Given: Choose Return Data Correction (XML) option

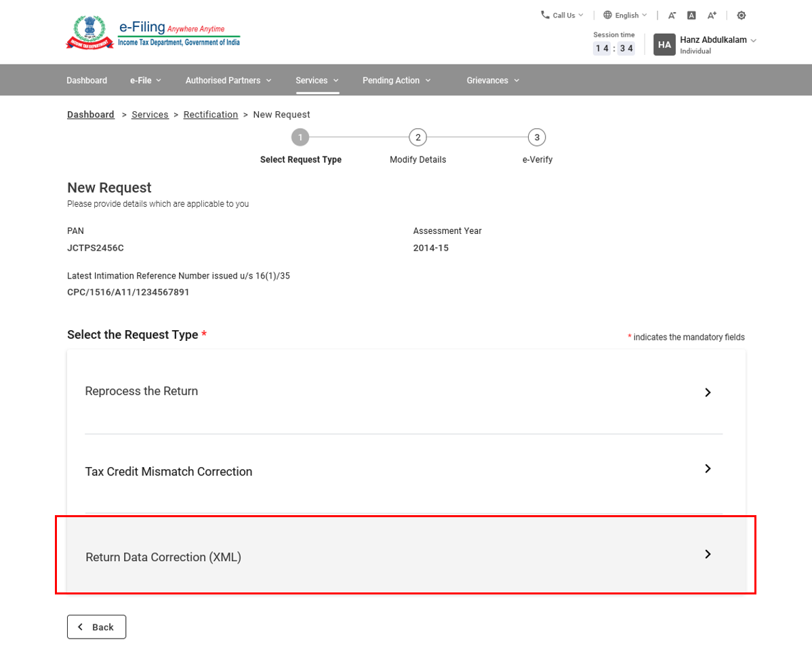Looking at the screenshot, I should click(x=405, y=556).
